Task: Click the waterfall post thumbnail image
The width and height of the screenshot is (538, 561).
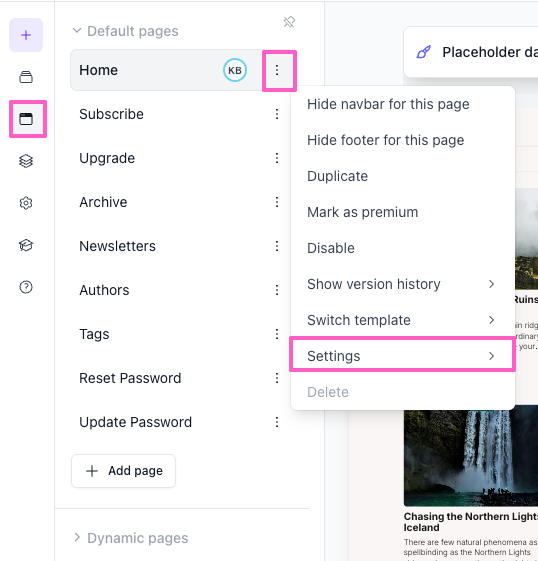Action: point(471,458)
